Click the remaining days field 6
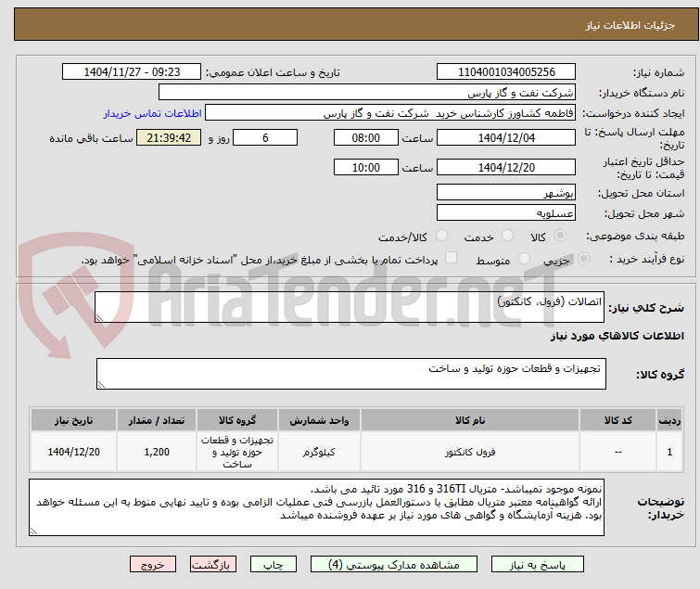 265,137
